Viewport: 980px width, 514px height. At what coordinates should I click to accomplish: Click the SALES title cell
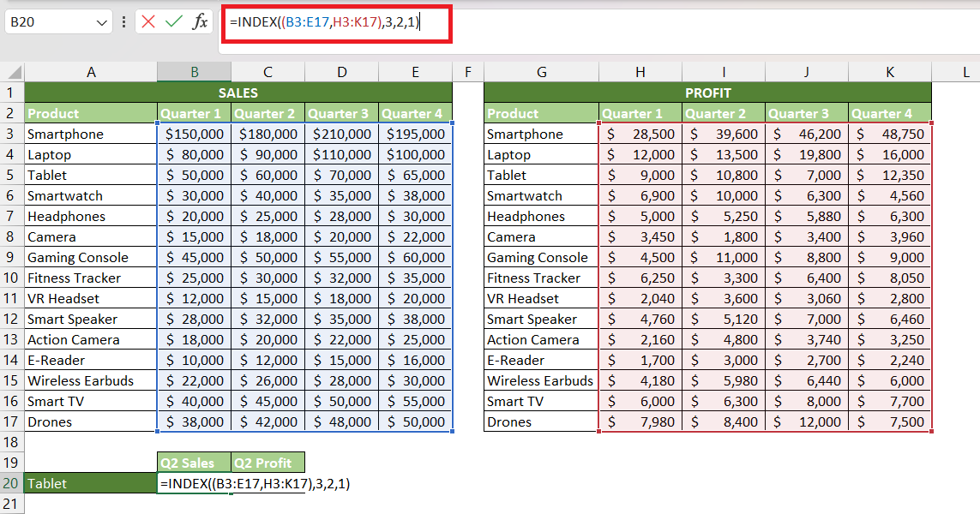click(238, 93)
